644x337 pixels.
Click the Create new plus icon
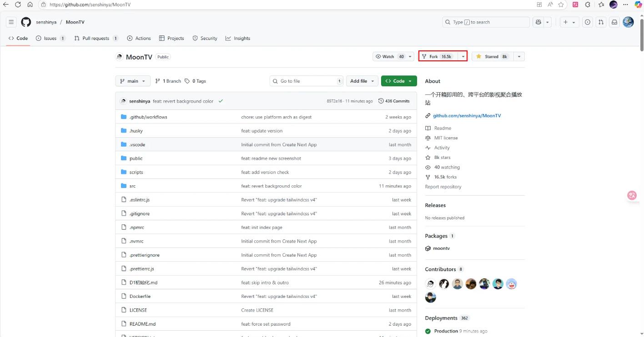tap(565, 22)
